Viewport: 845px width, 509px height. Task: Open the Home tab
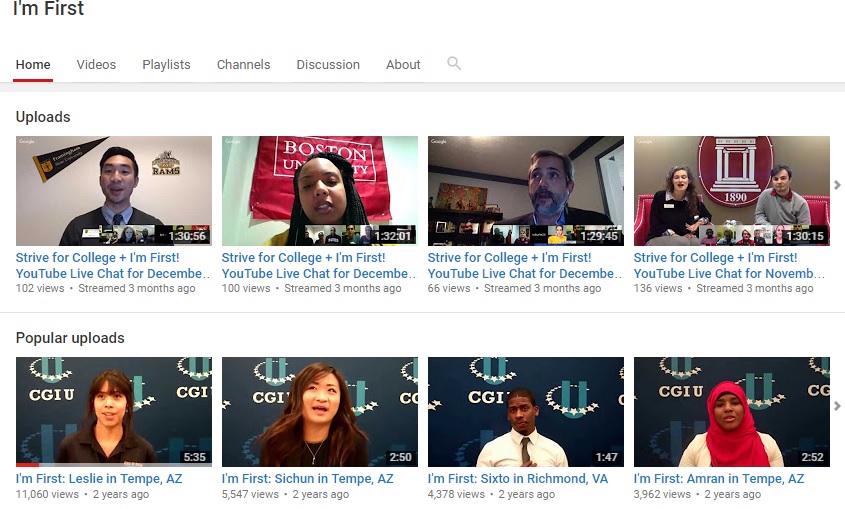tap(33, 65)
